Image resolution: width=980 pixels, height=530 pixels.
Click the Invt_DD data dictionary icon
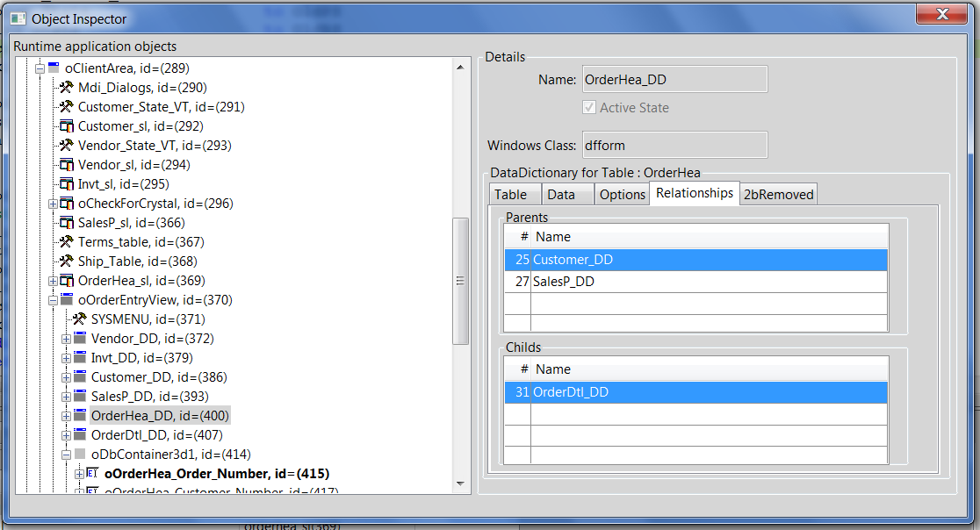click(80, 358)
